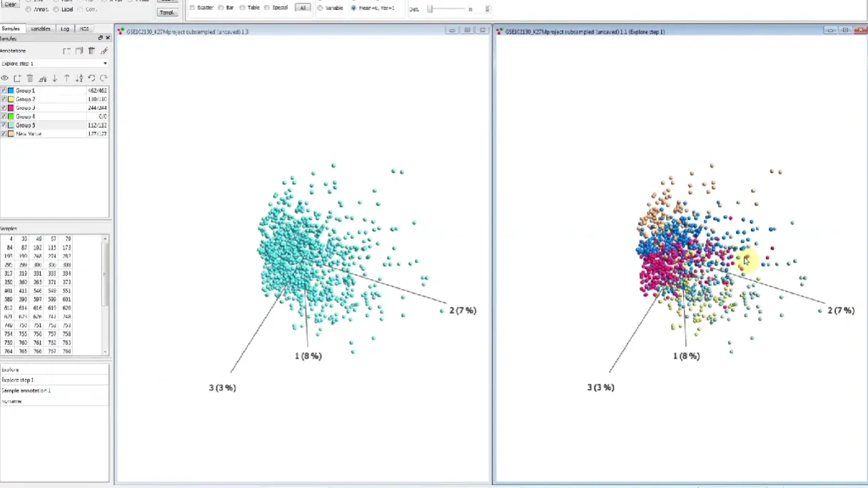The width and height of the screenshot is (868, 488).
Task: Select the Variable radio button
Action: [x=321, y=8]
